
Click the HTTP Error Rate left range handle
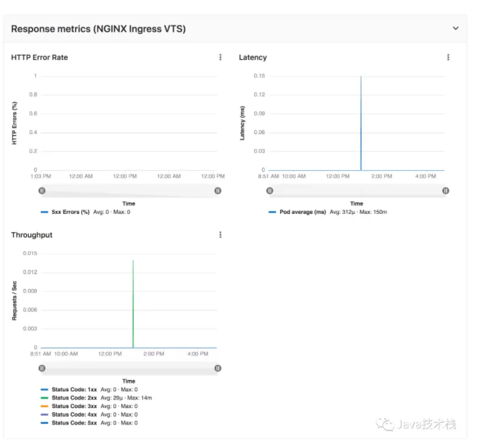pos(42,190)
